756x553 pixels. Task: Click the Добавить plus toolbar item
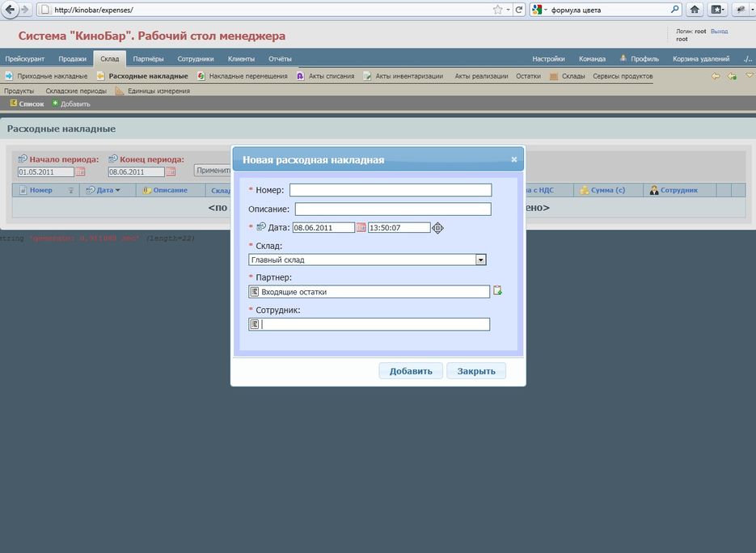pos(71,103)
